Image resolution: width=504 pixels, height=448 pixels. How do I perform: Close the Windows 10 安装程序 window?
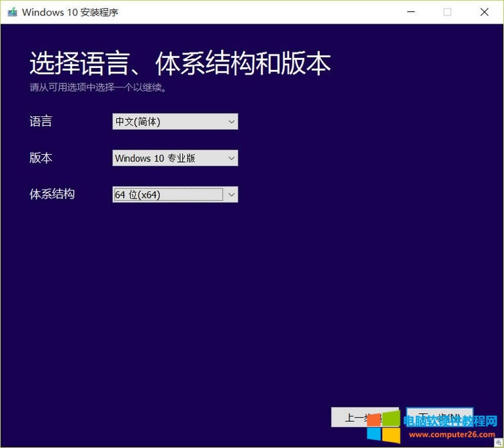pos(485,12)
